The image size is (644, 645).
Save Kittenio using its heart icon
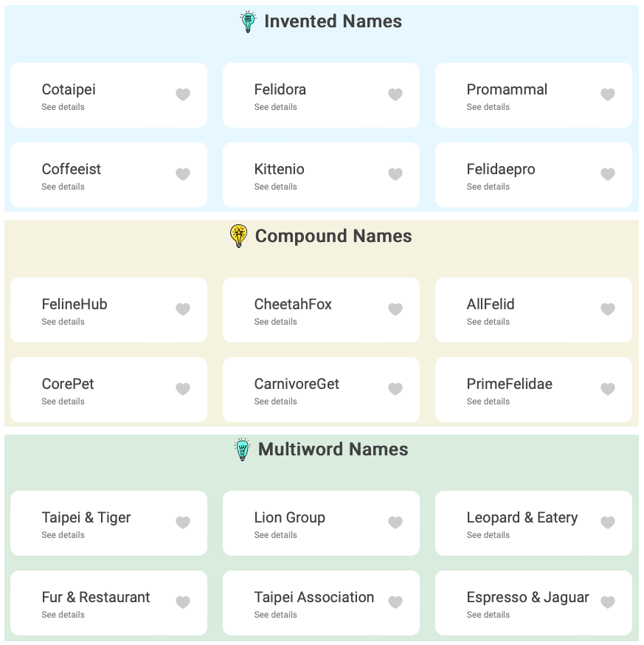coord(395,174)
